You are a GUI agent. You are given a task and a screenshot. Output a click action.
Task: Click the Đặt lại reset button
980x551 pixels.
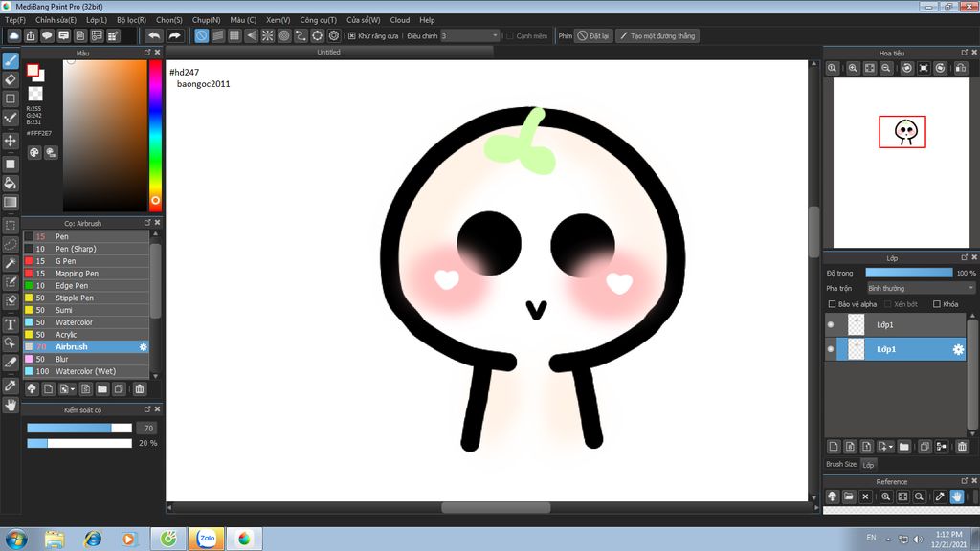592,36
